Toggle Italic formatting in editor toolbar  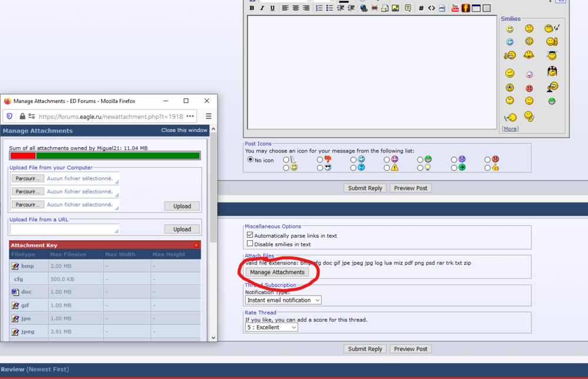[x=262, y=8]
